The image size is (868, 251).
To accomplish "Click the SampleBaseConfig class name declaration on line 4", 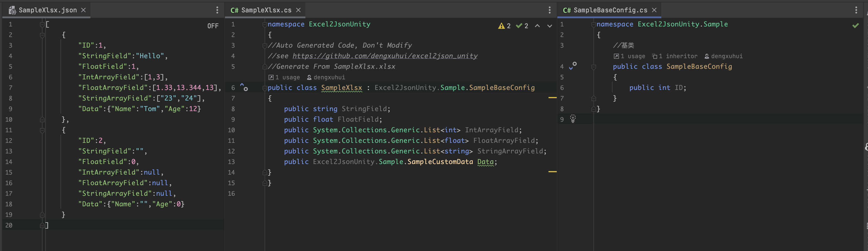I will coord(699,66).
